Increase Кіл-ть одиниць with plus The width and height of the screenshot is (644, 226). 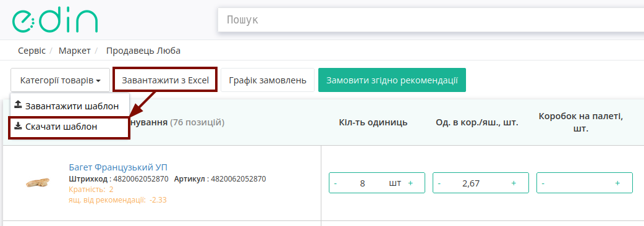pos(410,183)
